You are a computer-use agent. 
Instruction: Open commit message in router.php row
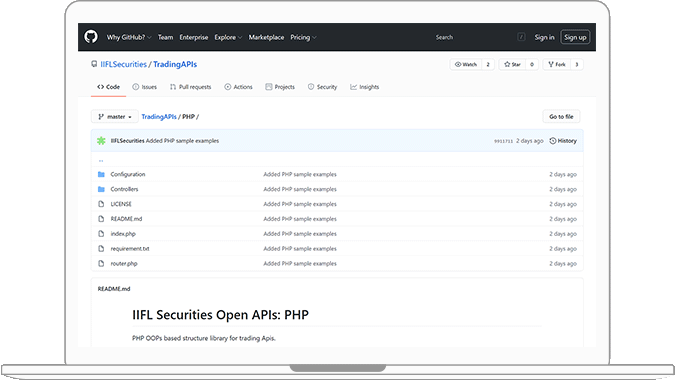tap(300, 263)
